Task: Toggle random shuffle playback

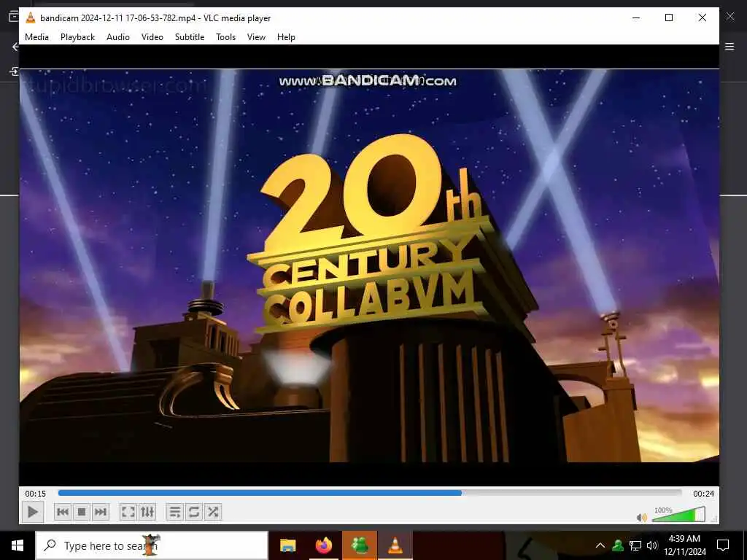Action: tap(213, 512)
